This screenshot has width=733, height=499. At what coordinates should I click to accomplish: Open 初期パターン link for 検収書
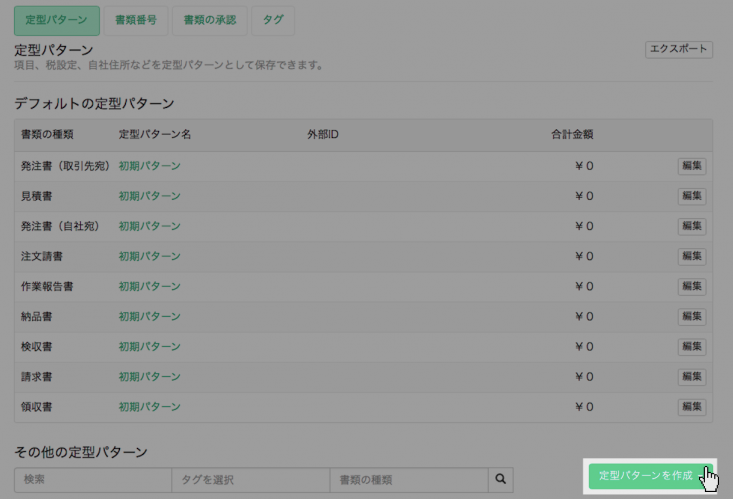[150, 347]
